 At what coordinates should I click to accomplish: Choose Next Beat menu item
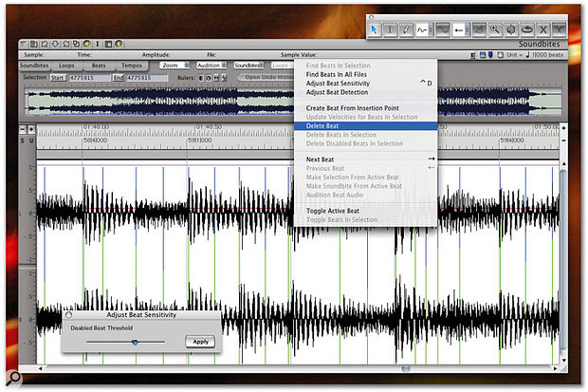(x=366, y=159)
